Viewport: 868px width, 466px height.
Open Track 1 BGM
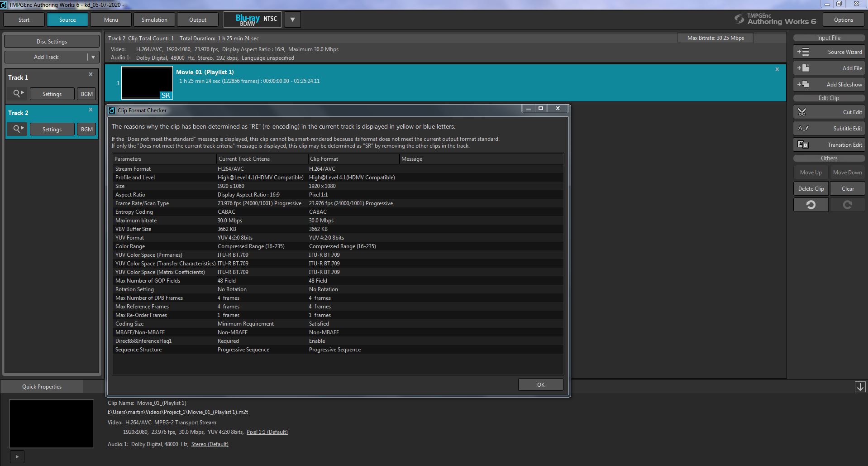pyautogui.click(x=86, y=94)
